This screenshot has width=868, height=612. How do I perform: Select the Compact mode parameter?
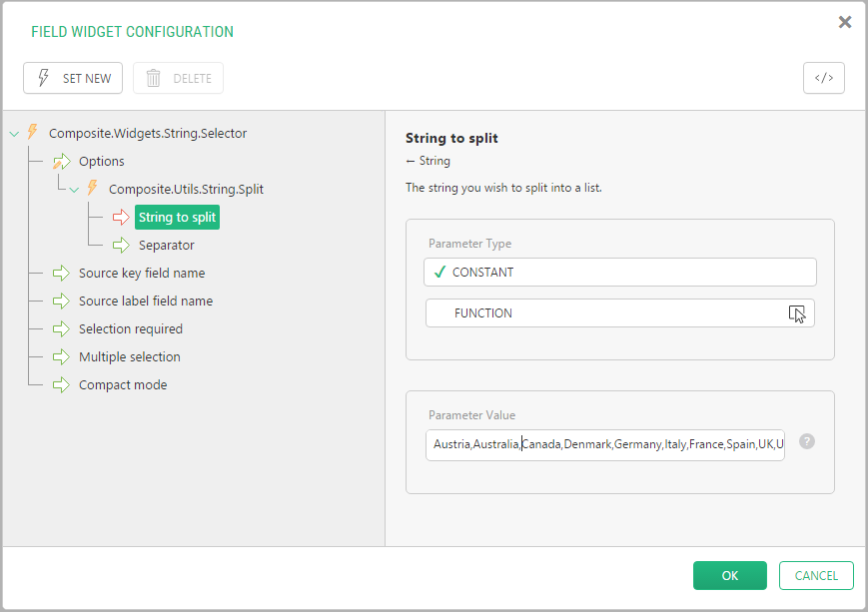click(x=122, y=384)
